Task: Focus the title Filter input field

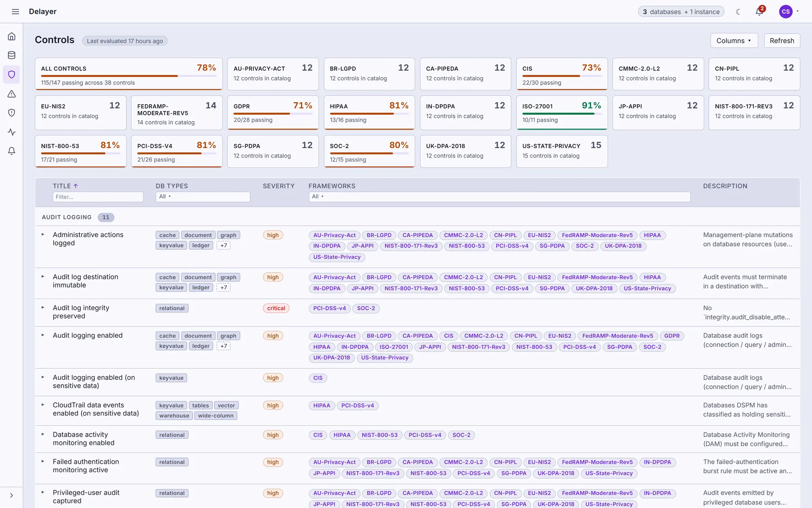Action: pyautogui.click(x=98, y=197)
